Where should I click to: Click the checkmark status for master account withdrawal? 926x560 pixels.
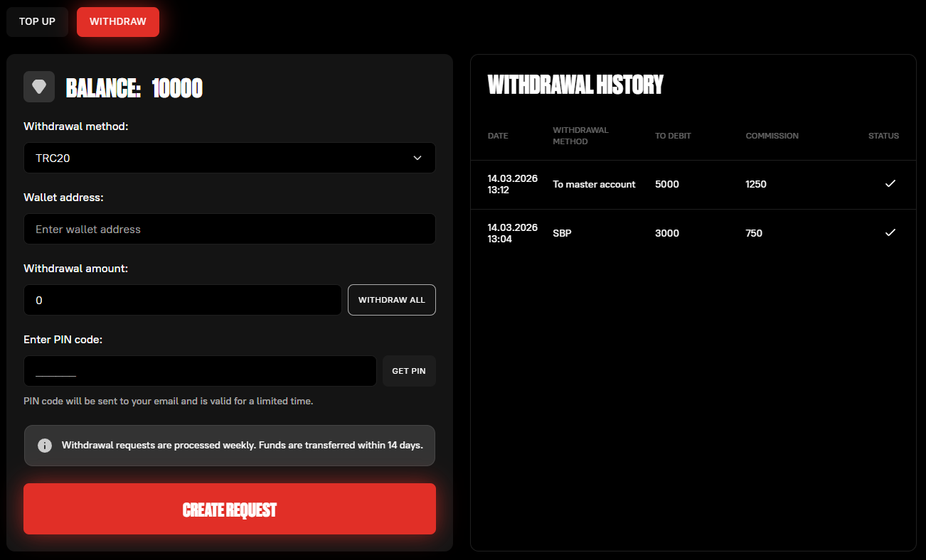pos(890,184)
